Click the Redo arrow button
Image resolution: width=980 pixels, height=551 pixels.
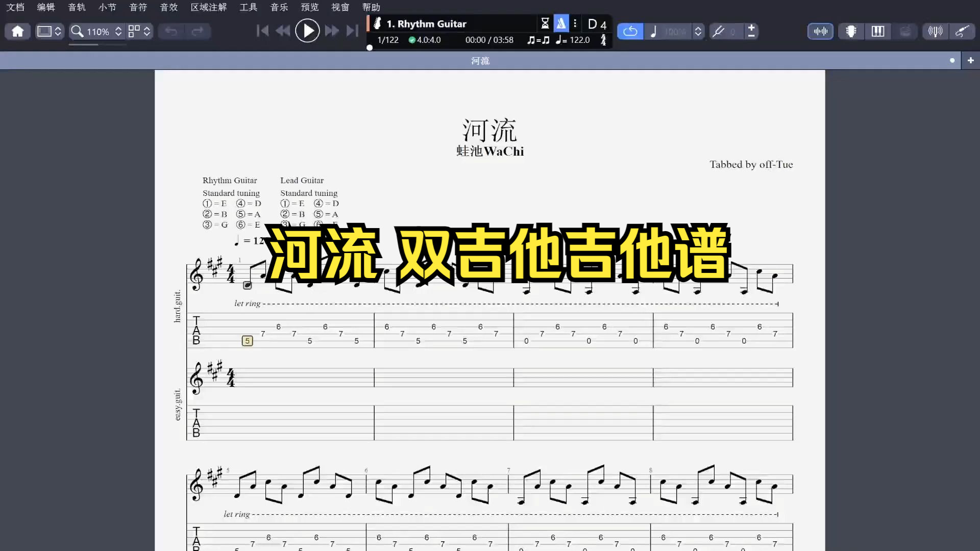tap(198, 31)
